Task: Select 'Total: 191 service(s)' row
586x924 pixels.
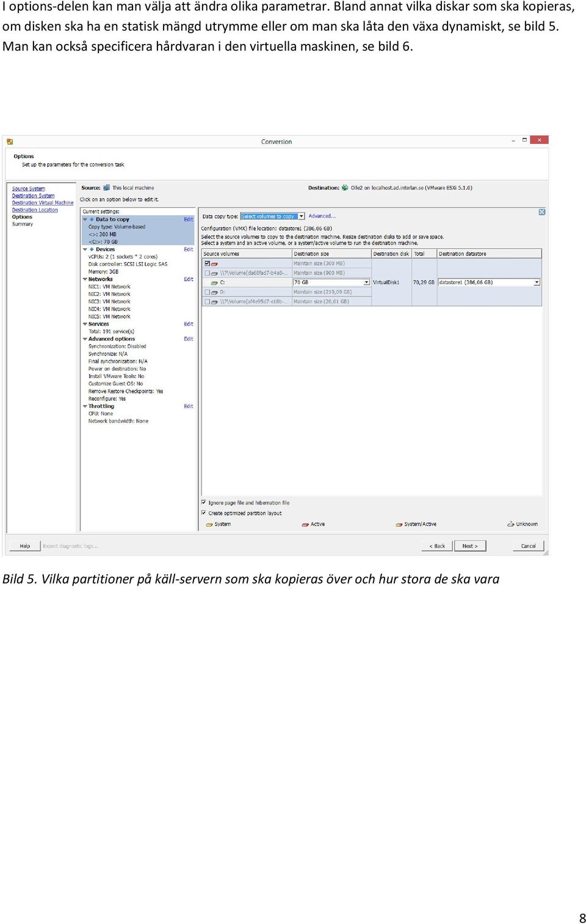Action: pos(111,331)
